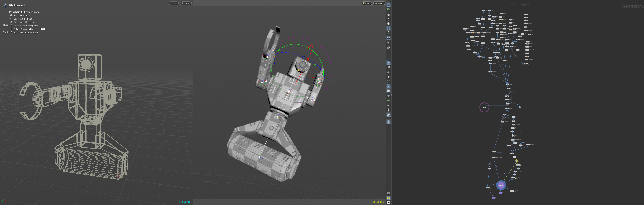Click the map pin icon in toolbar
This screenshot has height=205, width=644.
(x=388, y=122)
